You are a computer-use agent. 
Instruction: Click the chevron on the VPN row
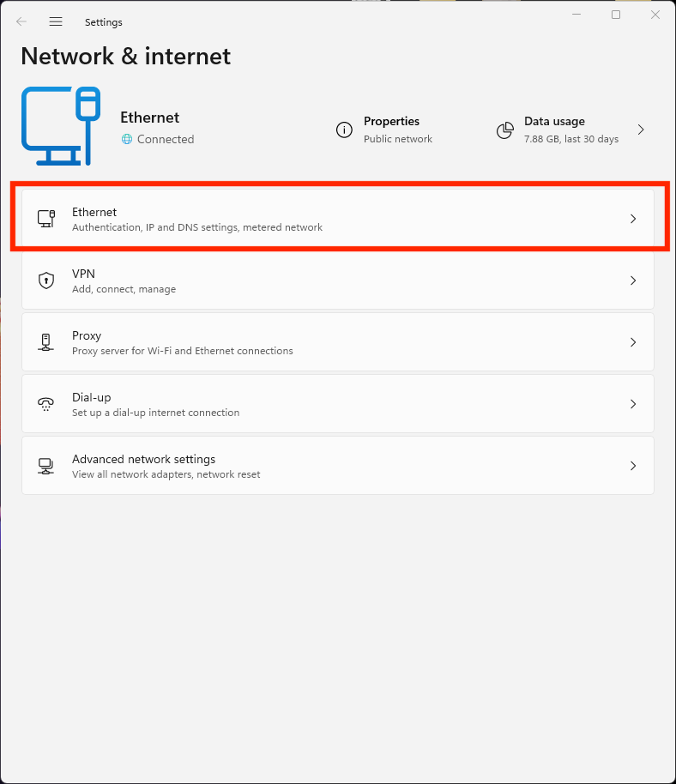(x=633, y=280)
